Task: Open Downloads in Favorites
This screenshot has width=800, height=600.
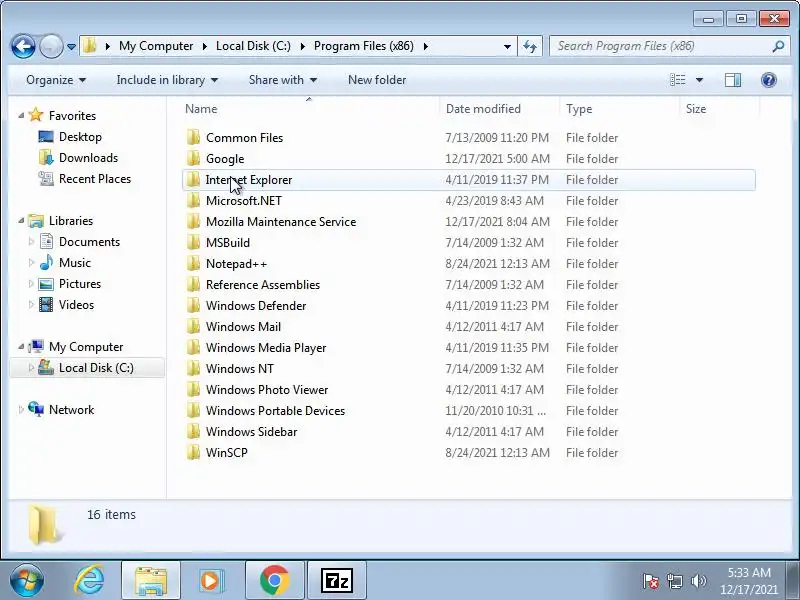Action: (78, 158)
